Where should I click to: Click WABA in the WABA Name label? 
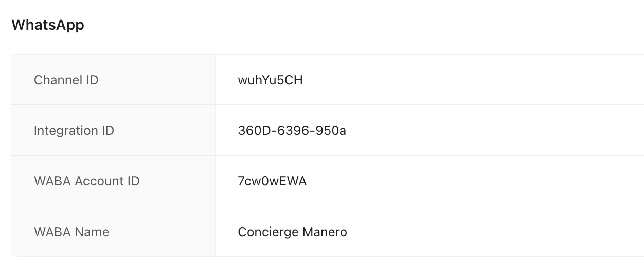[x=52, y=232]
